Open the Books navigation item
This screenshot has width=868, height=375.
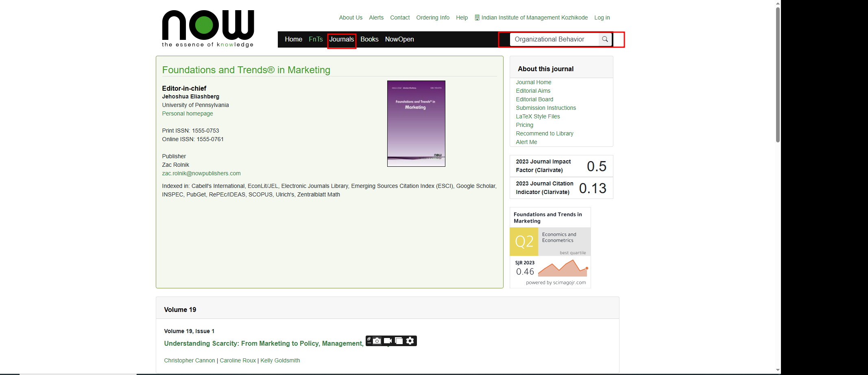point(369,39)
